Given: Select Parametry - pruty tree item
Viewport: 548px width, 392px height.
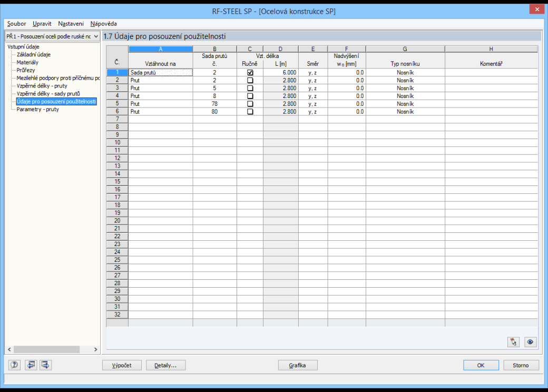Looking at the screenshot, I should click(x=38, y=110).
